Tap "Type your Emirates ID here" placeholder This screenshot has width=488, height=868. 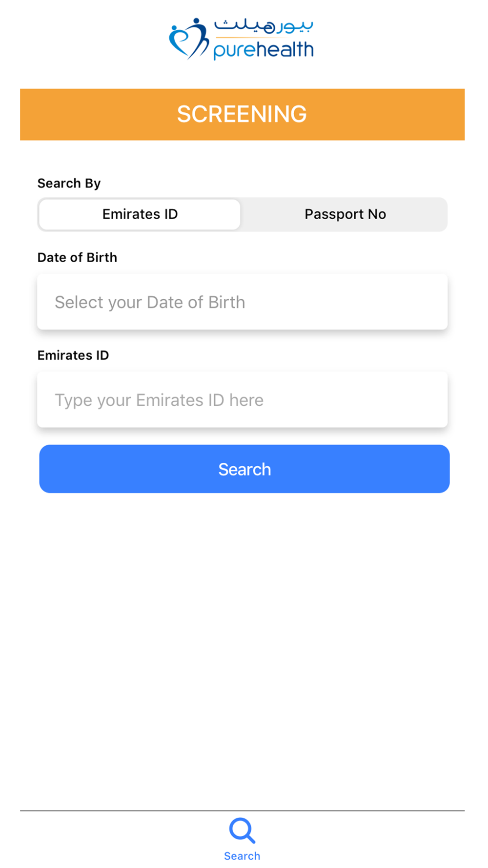(159, 400)
